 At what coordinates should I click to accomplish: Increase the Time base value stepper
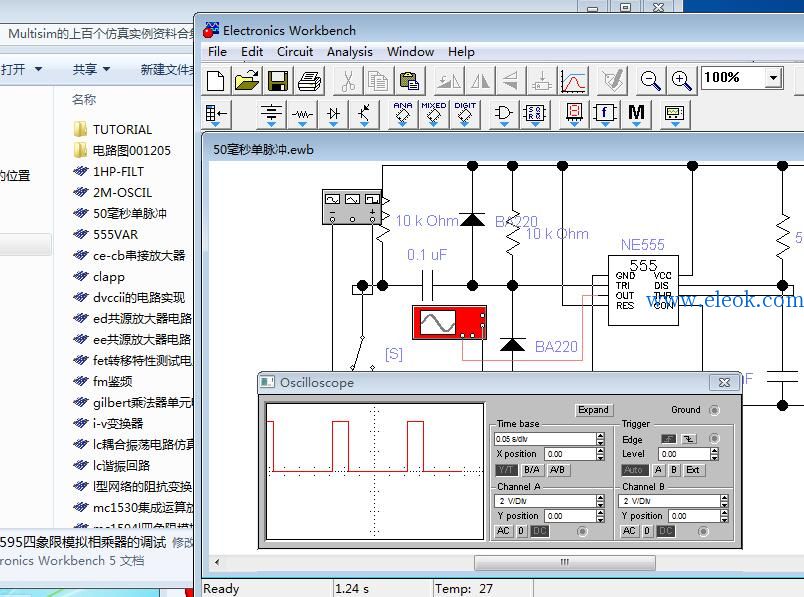click(x=600, y=435)
